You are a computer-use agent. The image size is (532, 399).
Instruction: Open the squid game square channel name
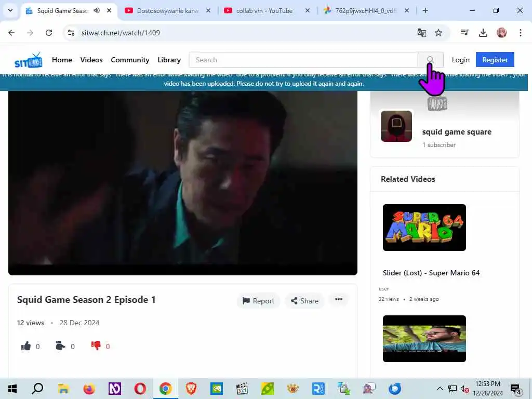457,131
